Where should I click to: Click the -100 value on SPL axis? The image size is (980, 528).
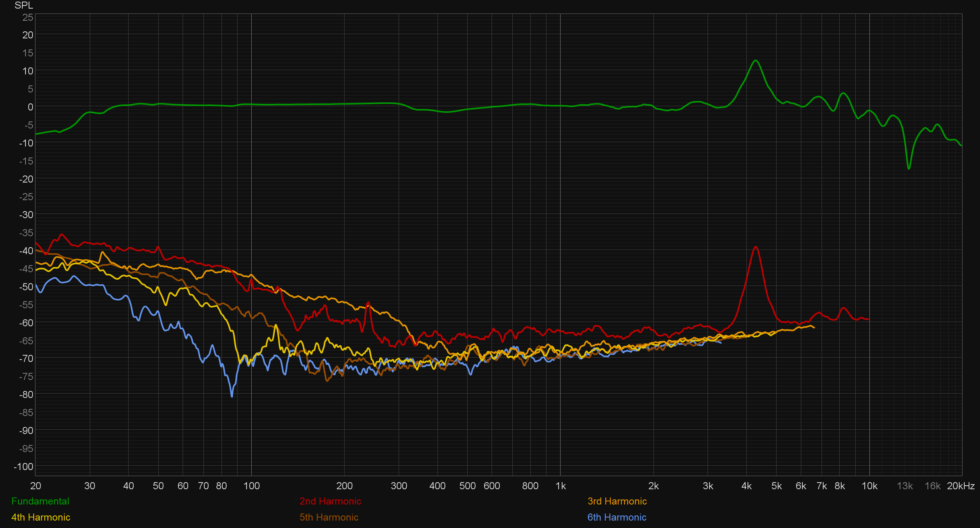24,467
